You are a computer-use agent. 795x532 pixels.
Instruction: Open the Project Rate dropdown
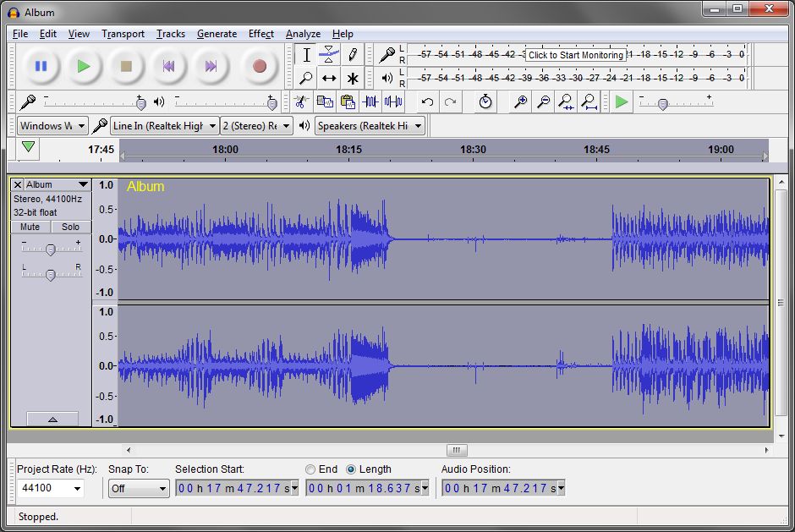point(51,488)
